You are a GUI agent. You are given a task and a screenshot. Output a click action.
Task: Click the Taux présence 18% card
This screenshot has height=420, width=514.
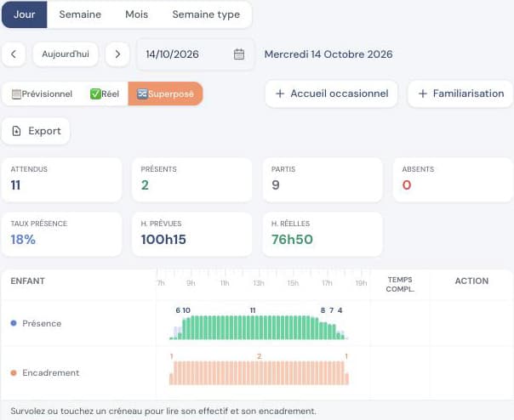pyautogui.click(x=61, y=235)
